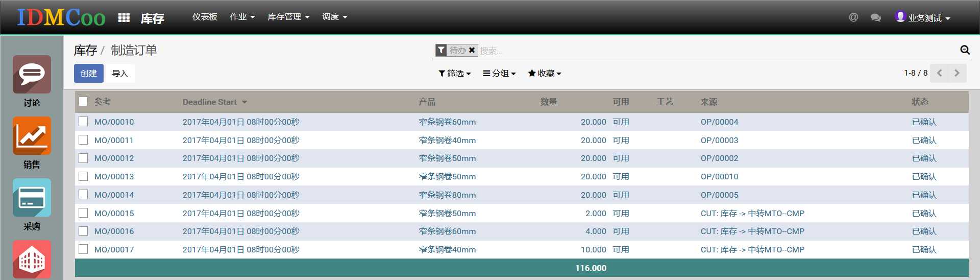Image resolution: width=980 pixels, height=280 pixels.
Task: Click the user avatar icon
Action: [x=900, y=16]
